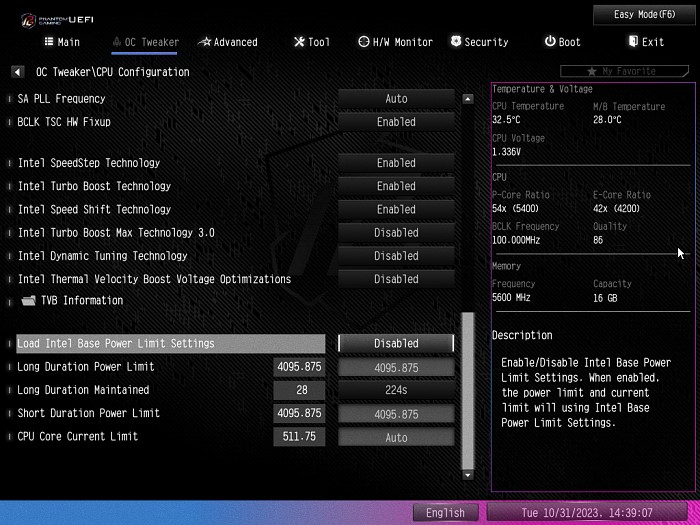
Task: Change Load Intel Base Power Limit Disabled value
Action: 396,343
